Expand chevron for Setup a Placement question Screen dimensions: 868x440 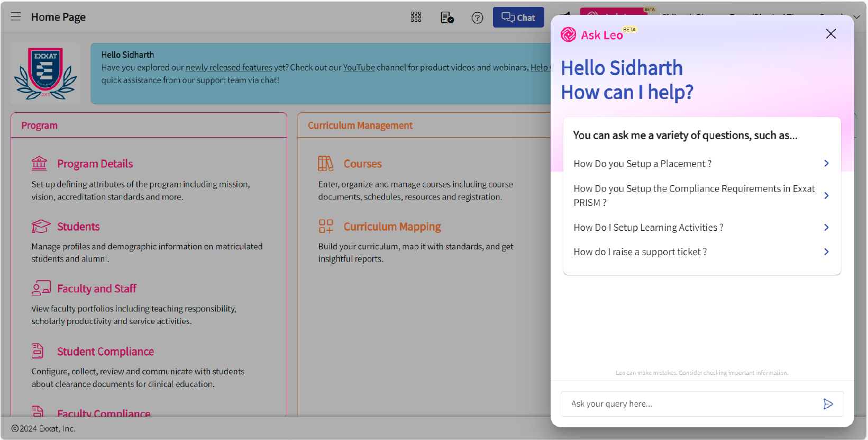point(826,163)
